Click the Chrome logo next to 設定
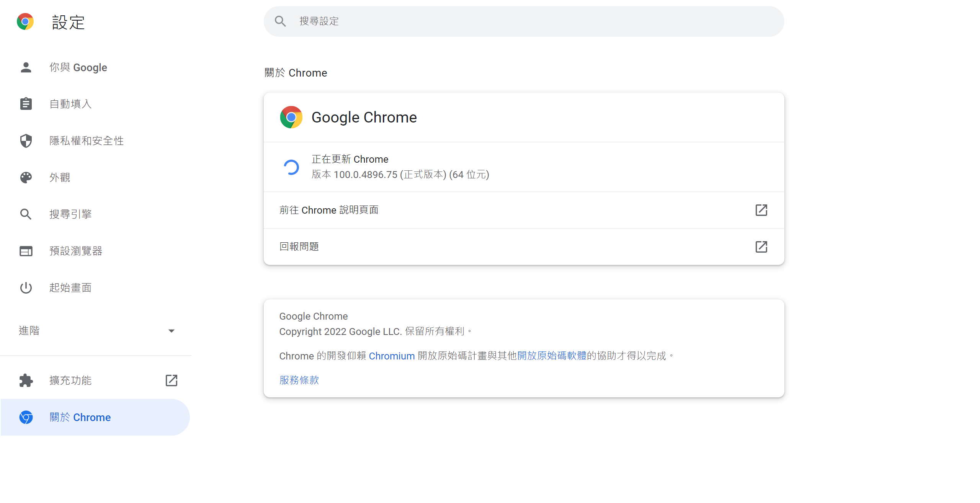 click(x=25, y=22)
